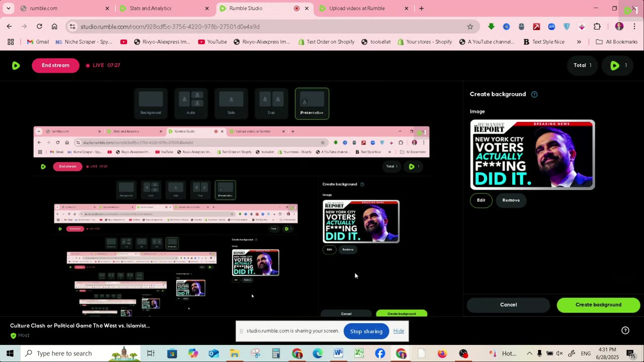Open the Apps grid in bookmarks bar
Image resolution: width=644 pixels, height=362 pixels.
point(11,42)
